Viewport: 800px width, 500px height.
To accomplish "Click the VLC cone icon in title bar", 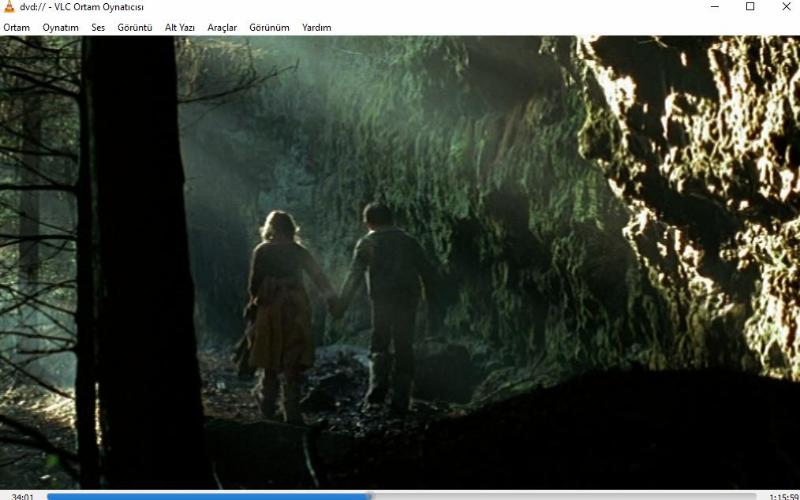I will coord(9,7).
